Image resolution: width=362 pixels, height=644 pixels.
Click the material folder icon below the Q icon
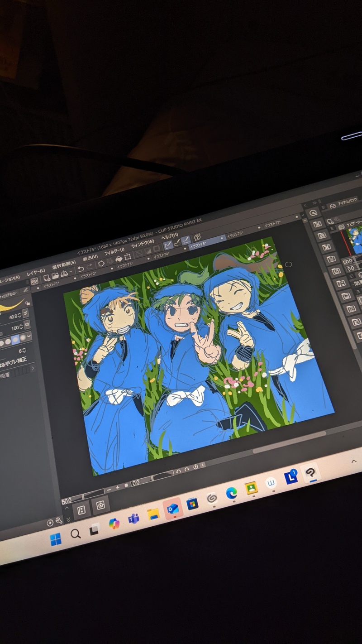322,235
